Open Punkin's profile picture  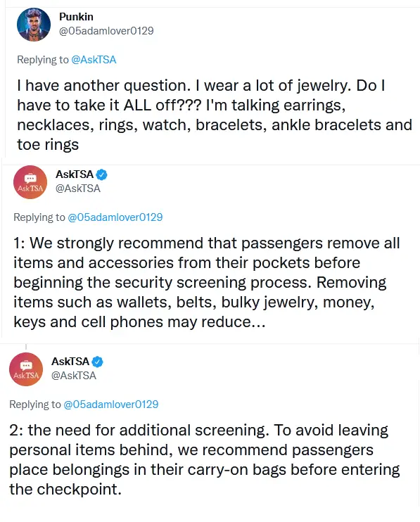point(34,25)
